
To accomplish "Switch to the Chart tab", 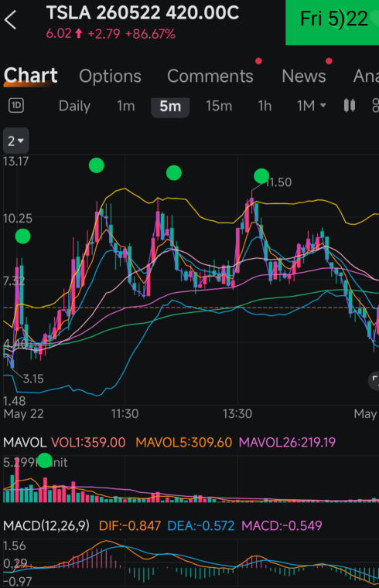I will (30, 76).
